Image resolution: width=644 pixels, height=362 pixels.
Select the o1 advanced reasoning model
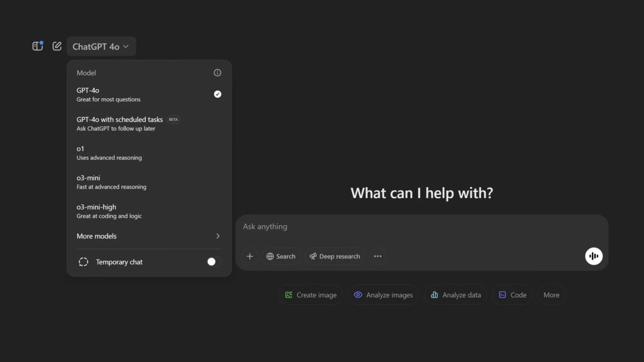tap(149, 153)
